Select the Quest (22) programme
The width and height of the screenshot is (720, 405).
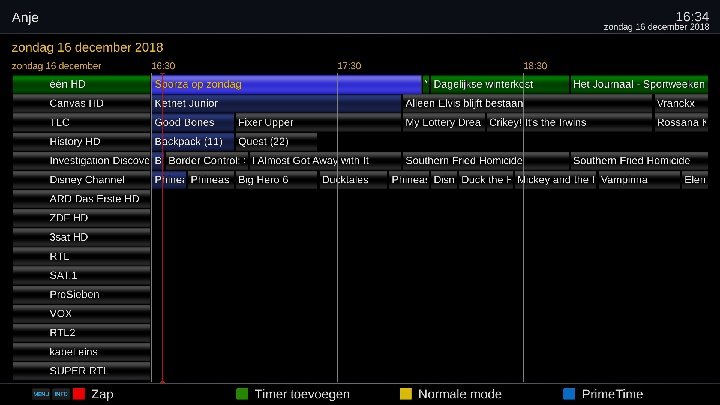[276, 142]
